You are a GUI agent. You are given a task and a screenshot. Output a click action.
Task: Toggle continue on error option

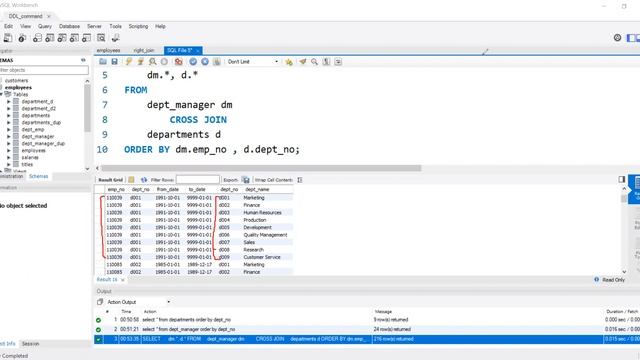point(178,62)
